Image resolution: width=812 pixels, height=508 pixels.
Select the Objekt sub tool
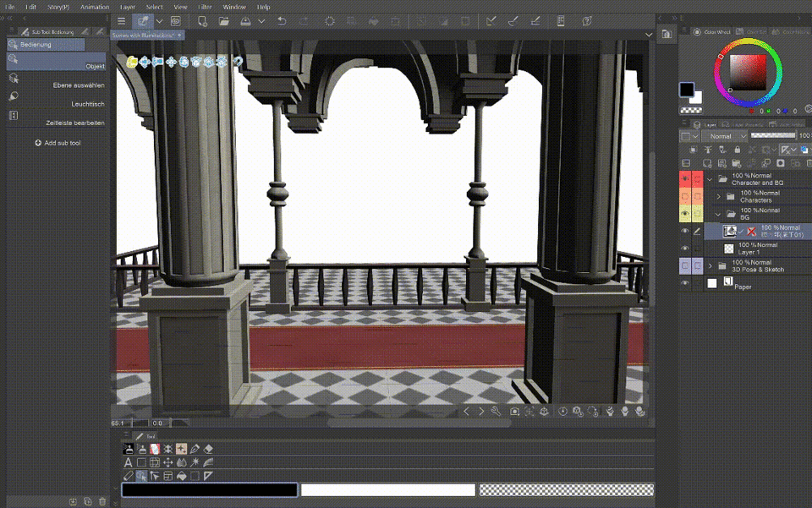pyautogui.click(x=57, y=62)
